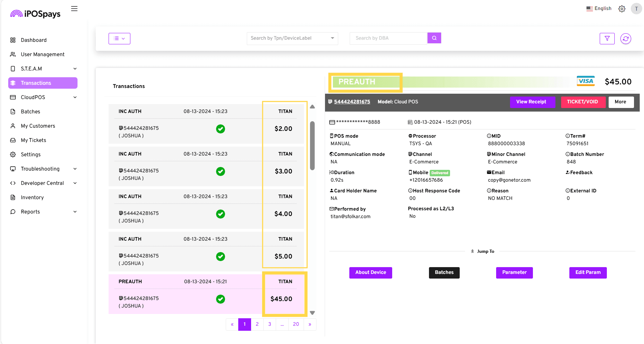Open the settings gear icon in the top bar
This screenshot has height=344, width=644.
tap(622, 9)
